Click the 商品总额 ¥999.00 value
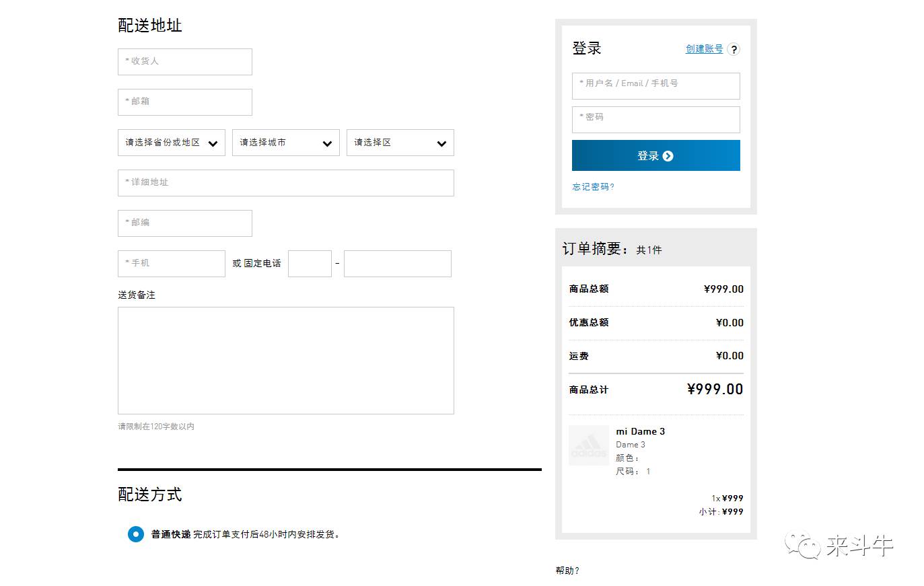 point(723,289)
